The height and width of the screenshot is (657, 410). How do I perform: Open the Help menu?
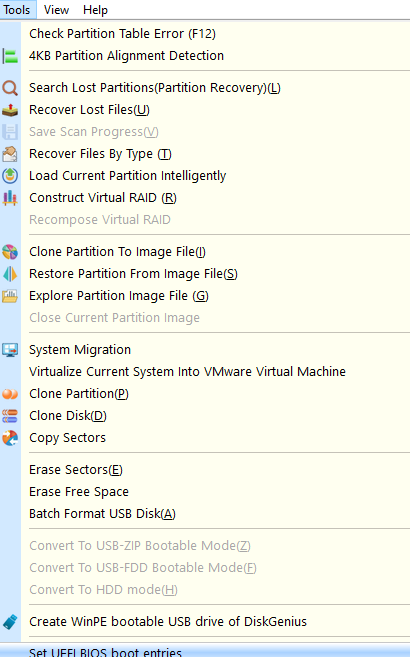pyautogui.click(x=95, y=10)
